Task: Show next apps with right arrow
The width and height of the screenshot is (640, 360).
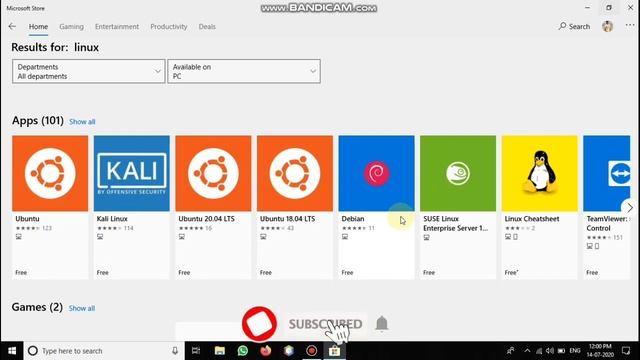Action: 630,207
